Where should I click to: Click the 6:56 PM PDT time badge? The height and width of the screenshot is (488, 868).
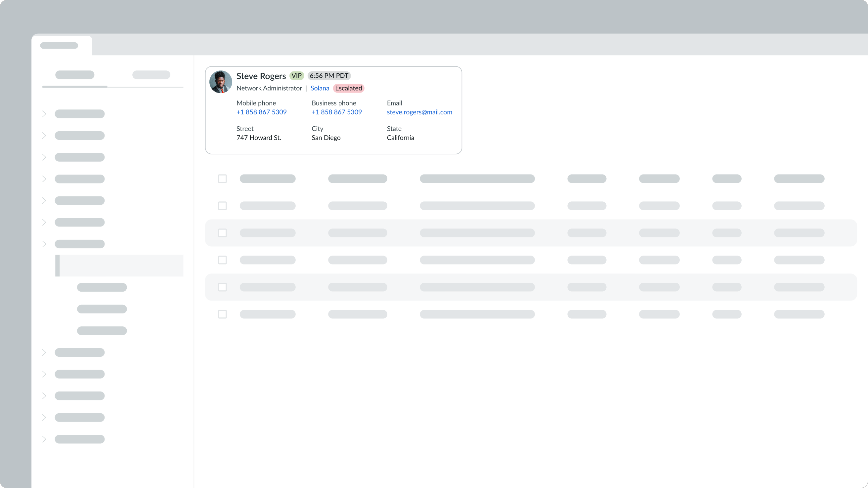329,76
